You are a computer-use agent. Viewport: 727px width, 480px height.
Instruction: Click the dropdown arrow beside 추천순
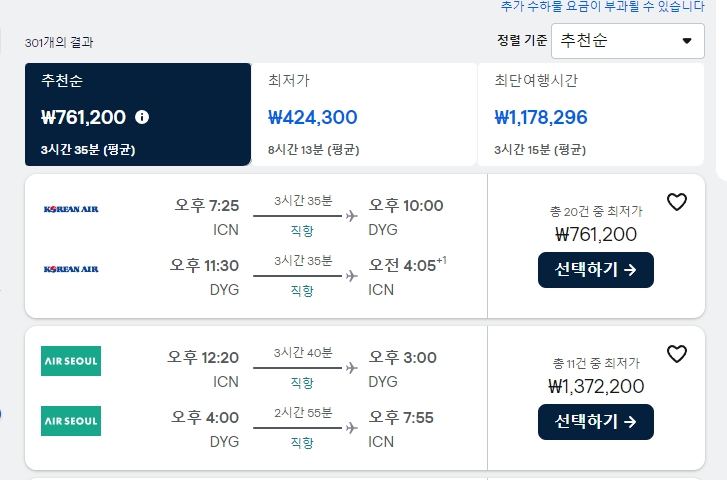point(687,41)
